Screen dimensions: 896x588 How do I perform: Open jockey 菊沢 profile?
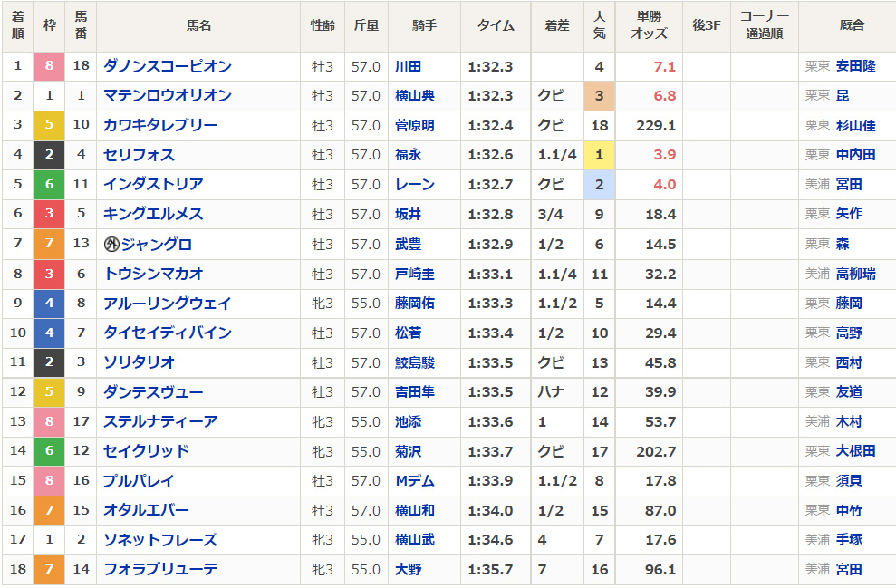(408, 451)
